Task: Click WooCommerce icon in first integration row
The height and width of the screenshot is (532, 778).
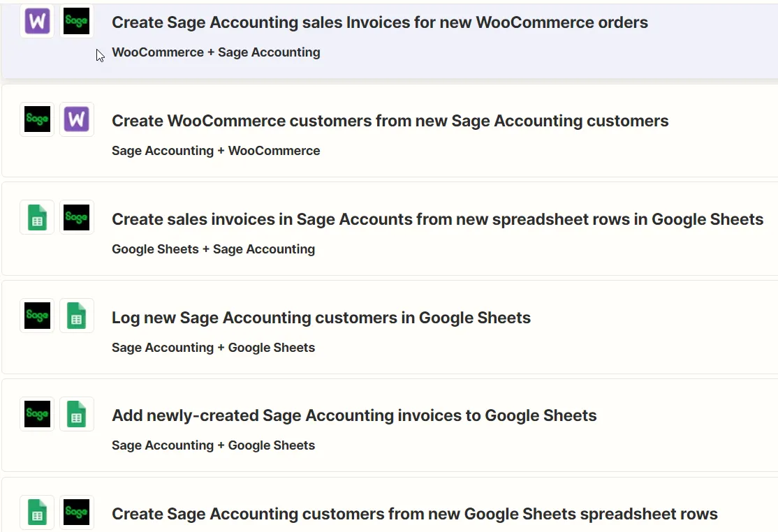Action: click(x=37, y=22)
